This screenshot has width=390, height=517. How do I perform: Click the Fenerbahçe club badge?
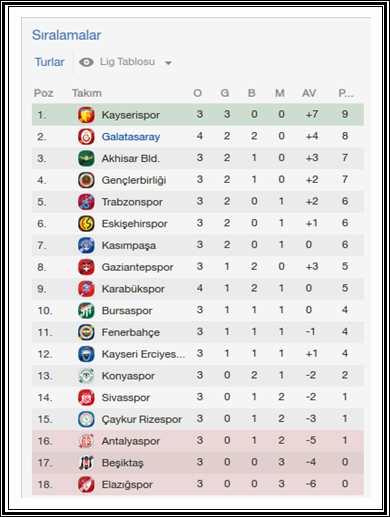coord(86,332)
